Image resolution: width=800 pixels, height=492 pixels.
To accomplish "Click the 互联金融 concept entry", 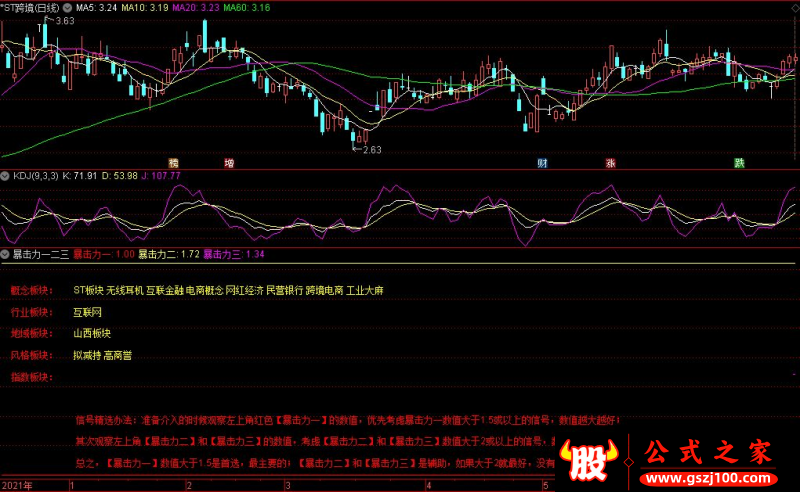I will point(164,290).
